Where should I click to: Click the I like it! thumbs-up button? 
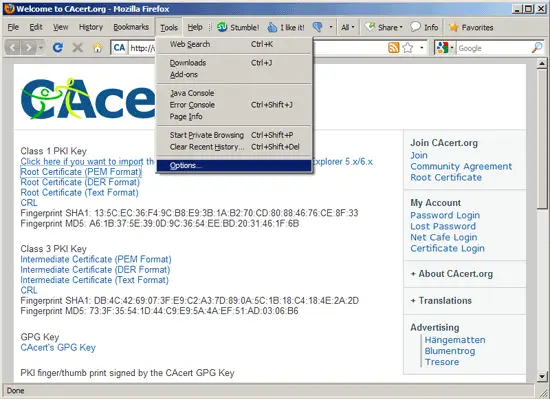(286, 27)
